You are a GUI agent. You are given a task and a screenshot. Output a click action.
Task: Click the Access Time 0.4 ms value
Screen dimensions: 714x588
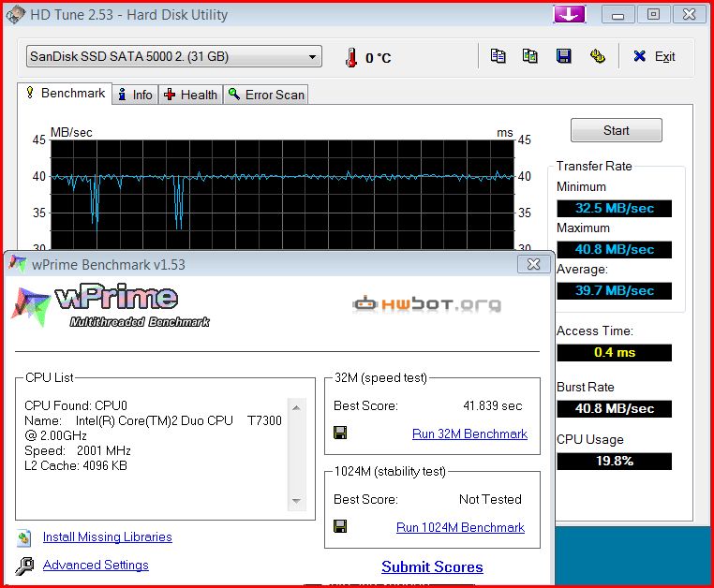pos(615,352)
